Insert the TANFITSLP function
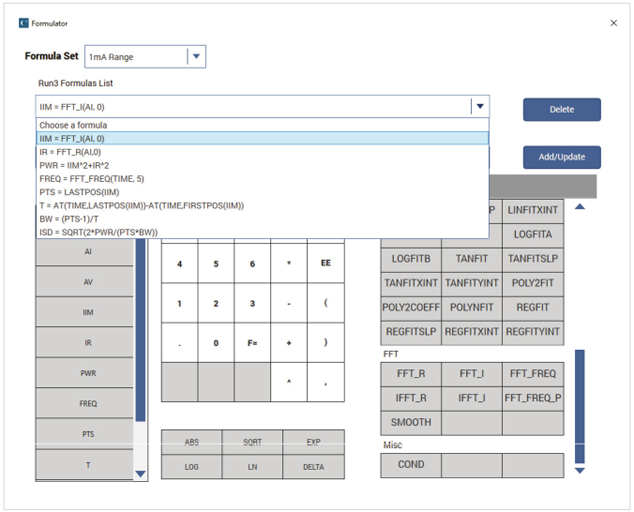Screen dimensions: 634x512 tap(533, 259)
